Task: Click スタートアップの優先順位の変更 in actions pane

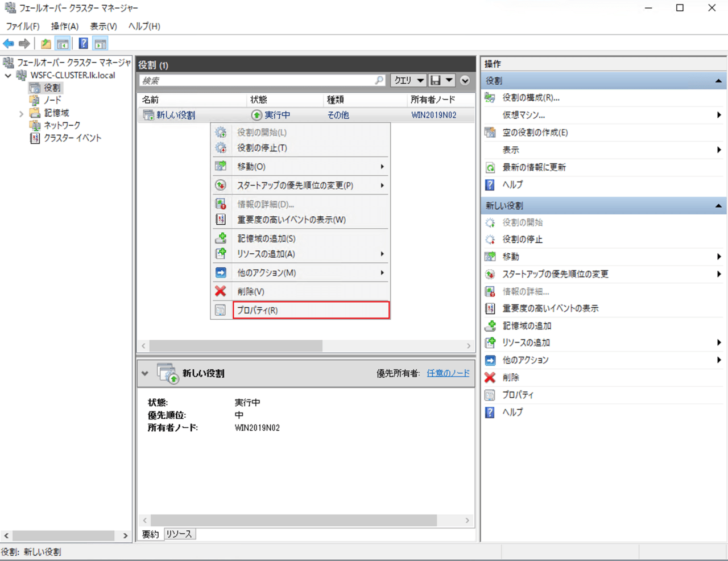Action: (x=555, y=274)
